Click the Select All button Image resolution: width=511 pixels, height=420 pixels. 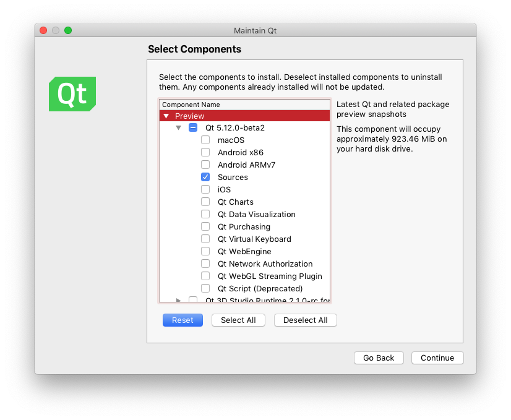(x=238, y=320)
